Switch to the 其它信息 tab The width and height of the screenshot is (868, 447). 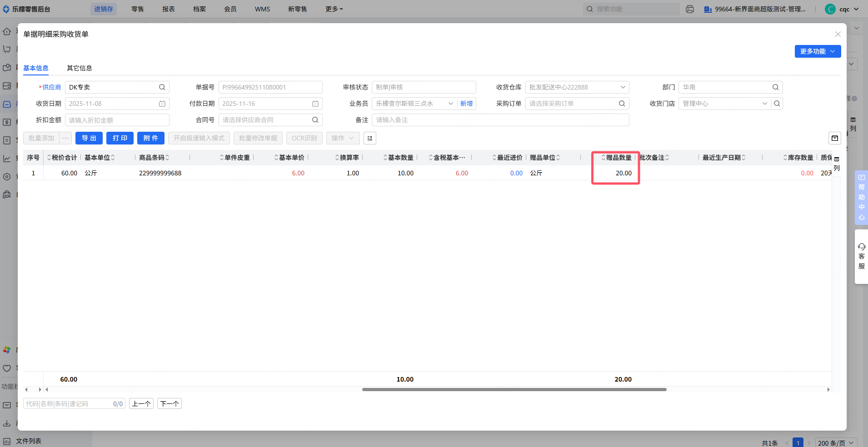click(80, 68)
